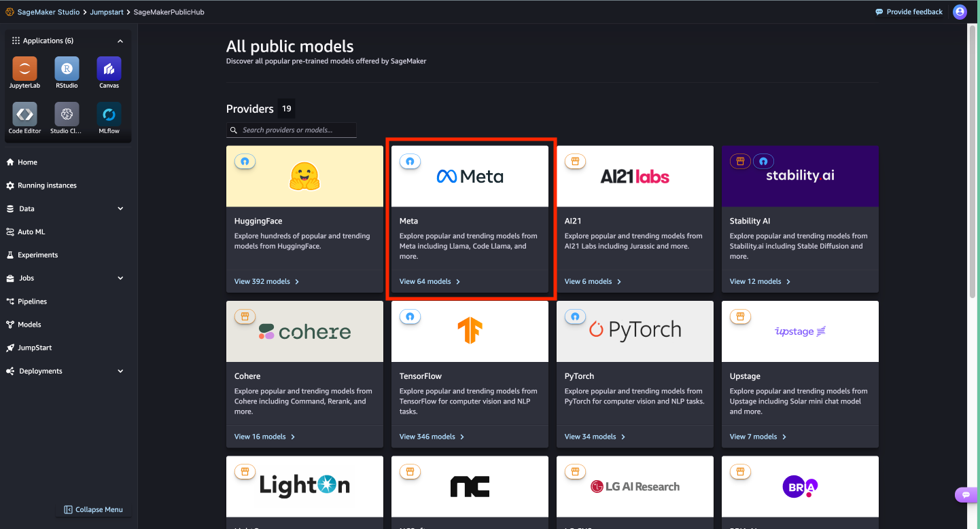
Task: Launch the Code Editor application icon
Action: 24,114
